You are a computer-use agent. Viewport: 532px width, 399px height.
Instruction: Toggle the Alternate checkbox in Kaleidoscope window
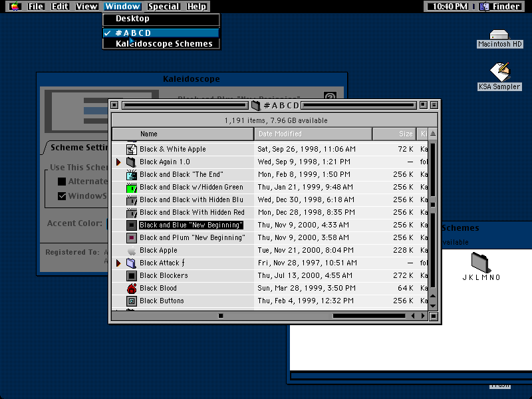pyautogui.click(x=62, y=182)
